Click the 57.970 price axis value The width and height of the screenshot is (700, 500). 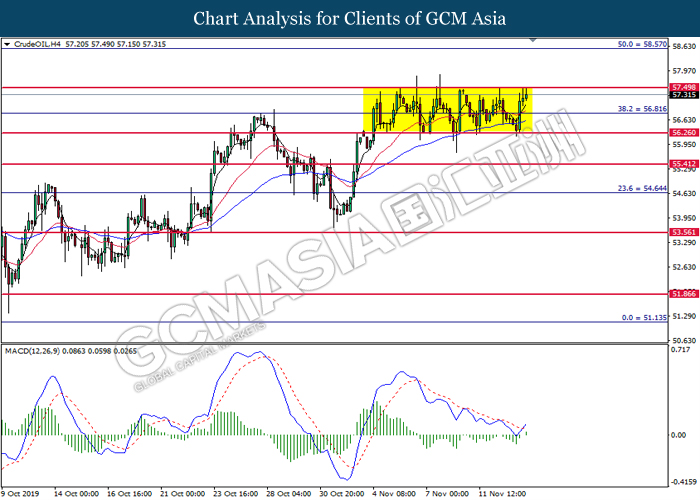tap(684, 71)
